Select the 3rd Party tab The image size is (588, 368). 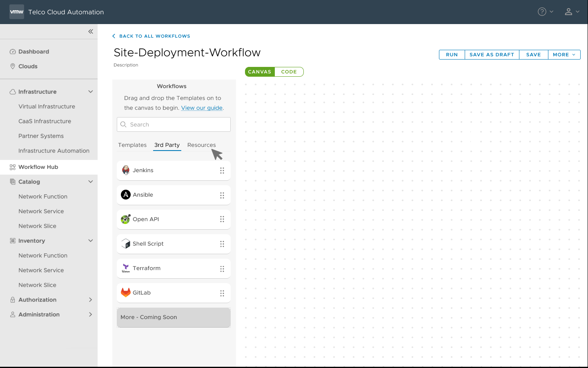[167, 145]
